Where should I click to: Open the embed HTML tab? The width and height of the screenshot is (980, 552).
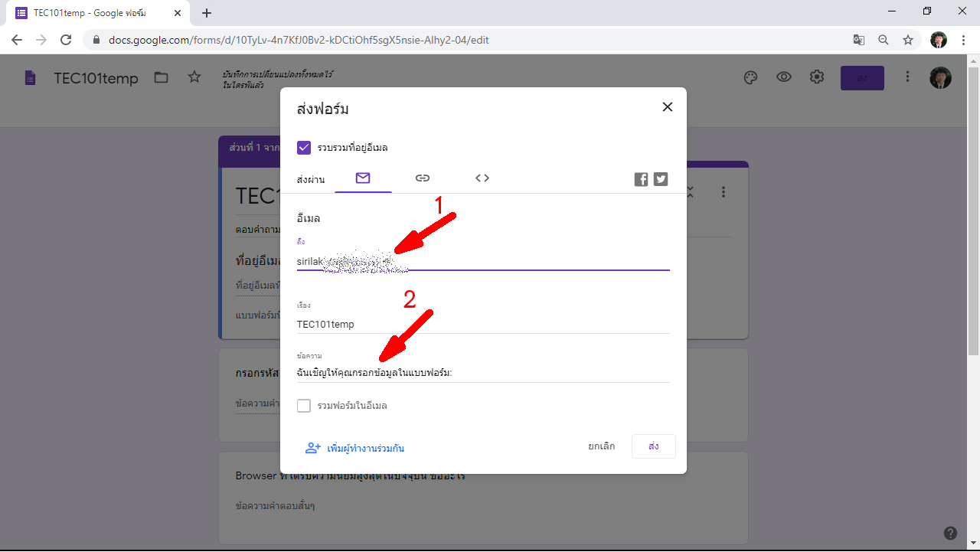click(x=482, y=178)
